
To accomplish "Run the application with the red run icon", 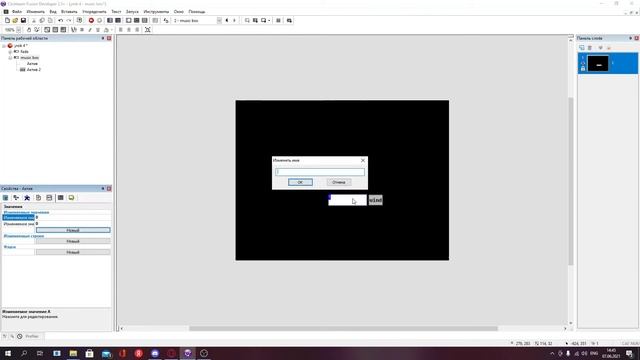I will click(91, 20).
